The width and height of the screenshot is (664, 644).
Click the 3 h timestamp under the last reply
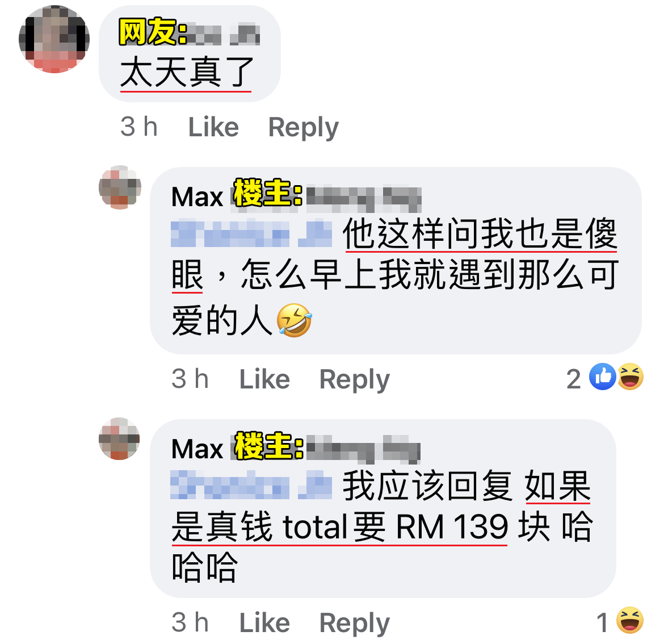190,622
